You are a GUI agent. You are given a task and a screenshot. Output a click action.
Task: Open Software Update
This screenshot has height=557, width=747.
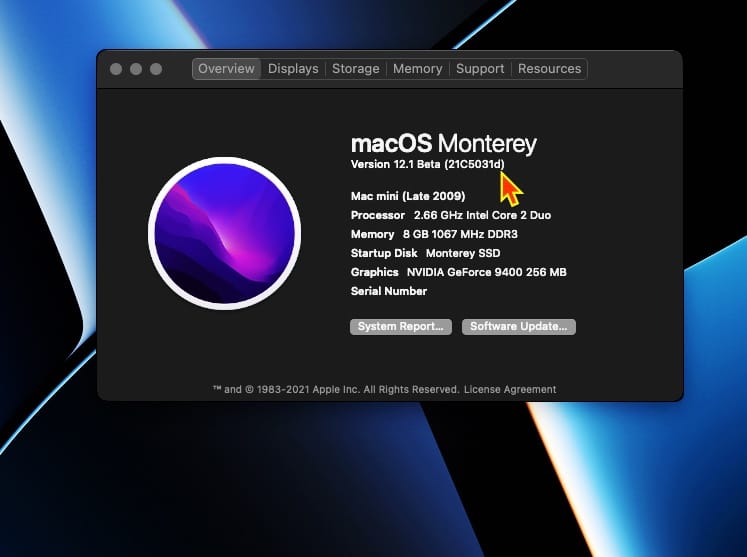(x=519, y=327)
